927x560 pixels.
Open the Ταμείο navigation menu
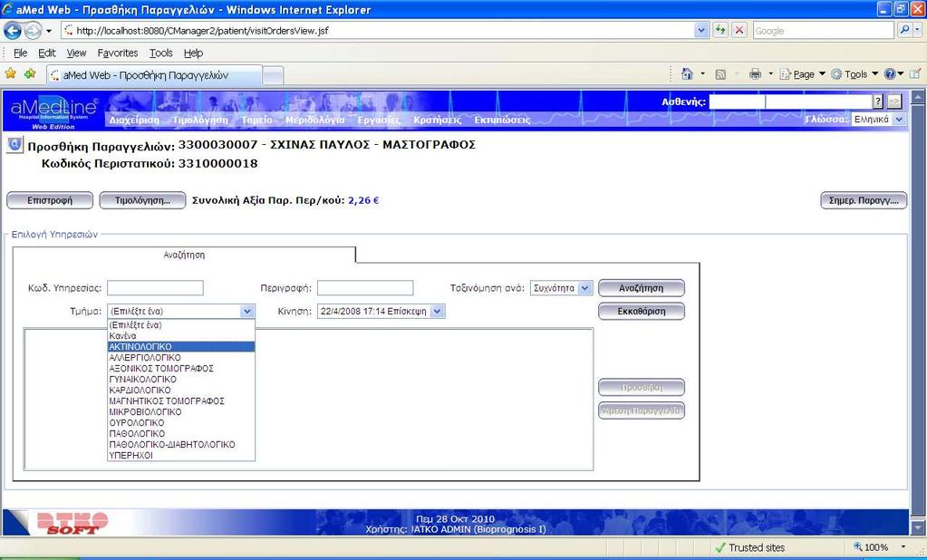pos(256,120)
